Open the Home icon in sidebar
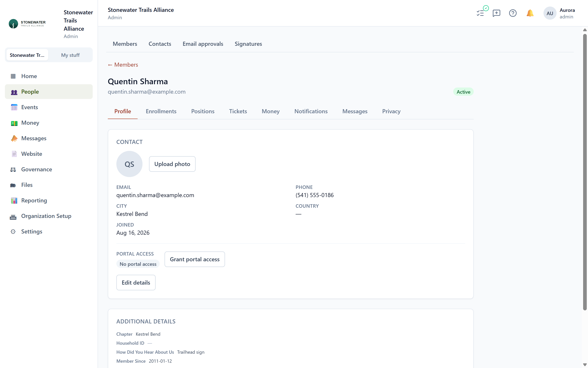 13,76
